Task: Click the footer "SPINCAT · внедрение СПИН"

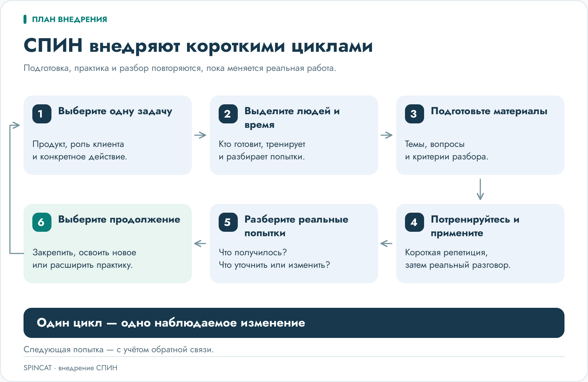Action: 71,368
